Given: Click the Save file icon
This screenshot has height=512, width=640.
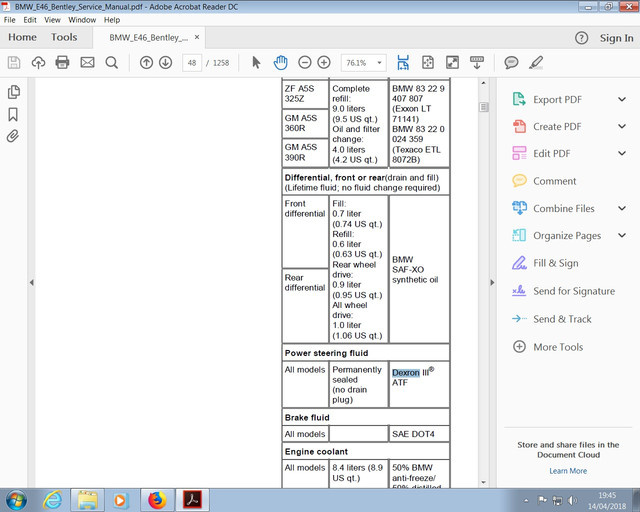Looking at the screenshot, I should (14, 62).
